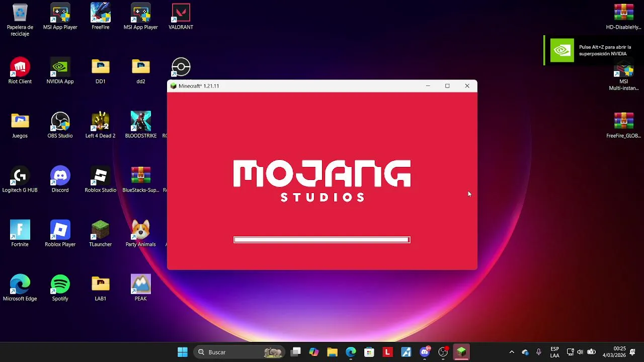Screen dimensions: 644x362
Task: Open the Juegos folder icon
Action: [x=20, y=125]
